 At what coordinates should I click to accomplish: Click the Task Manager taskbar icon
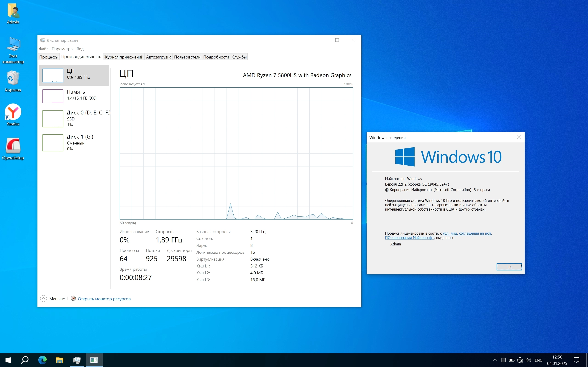click(77, 360)
